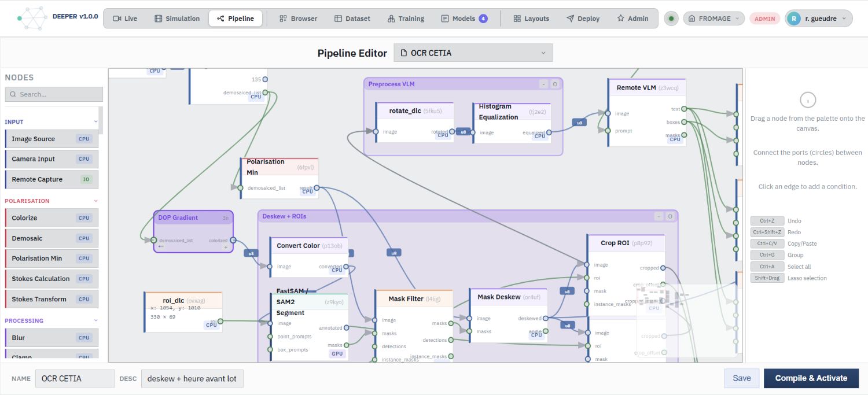Open the FROMAGE site dropdown
Screen dimensions: 868x395
[713, 19]
